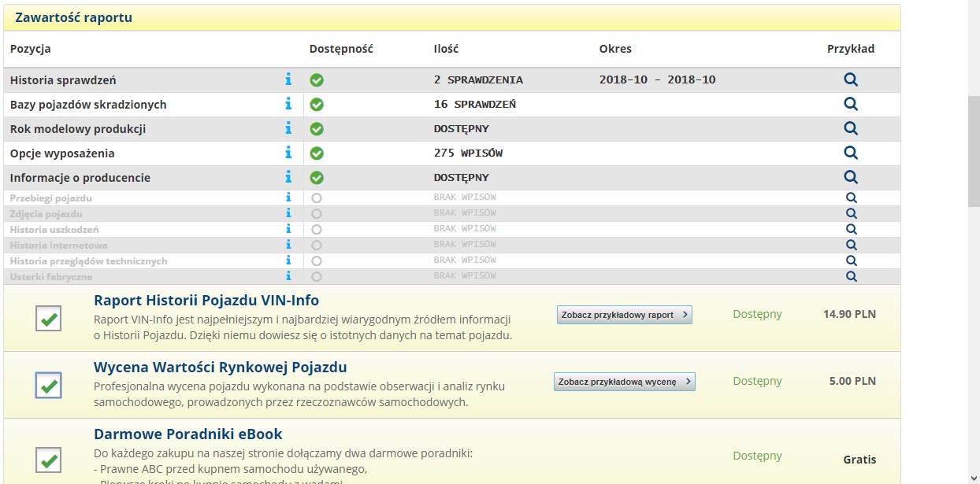This screenshot has width=980, height=484.
Task: Click empty availability circle for Historia uszkodzeń
Action: tap(317, 230)
